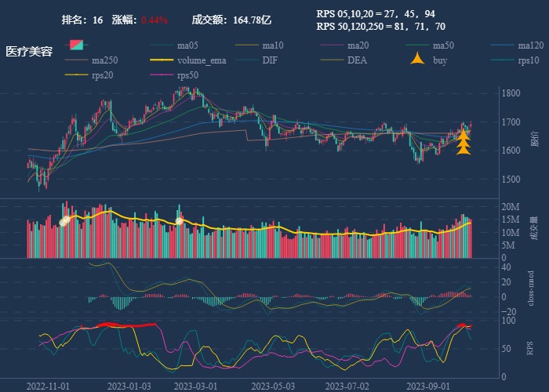Click the red highlighted RPS segment near 2023-01-03
This screenshot has width=549, height=392.
[x=125, y=325]
